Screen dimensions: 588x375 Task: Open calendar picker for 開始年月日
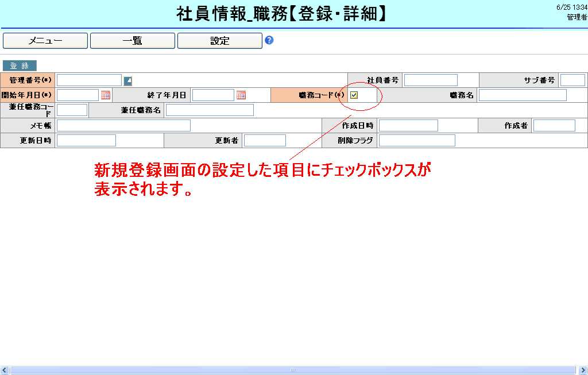click(x=106, y=95)
